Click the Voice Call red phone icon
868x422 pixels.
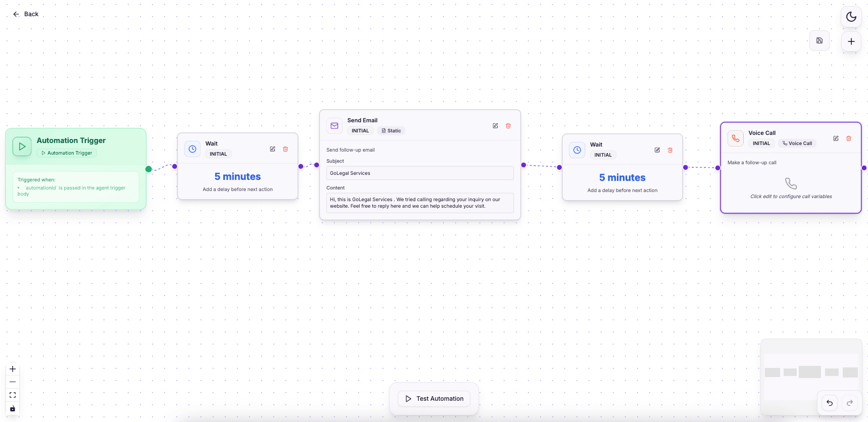pyautogui.click(x=736, y=138)
